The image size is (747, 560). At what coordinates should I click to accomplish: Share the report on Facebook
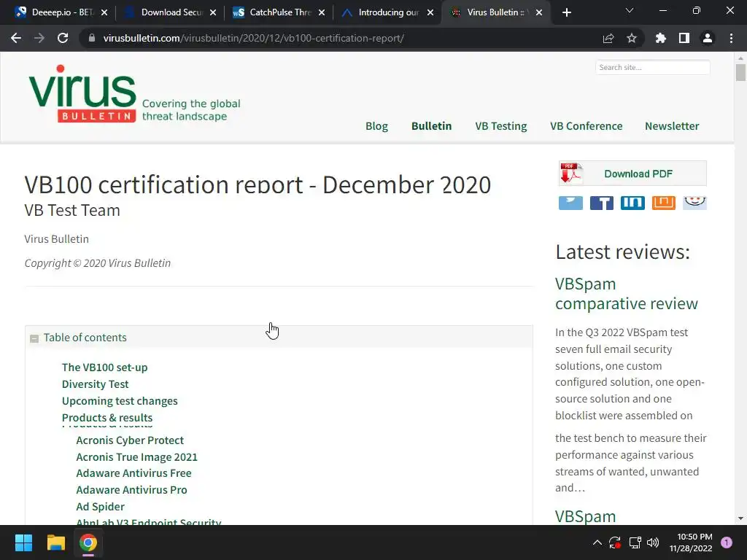pyautogui.click(x=602, y=203)
